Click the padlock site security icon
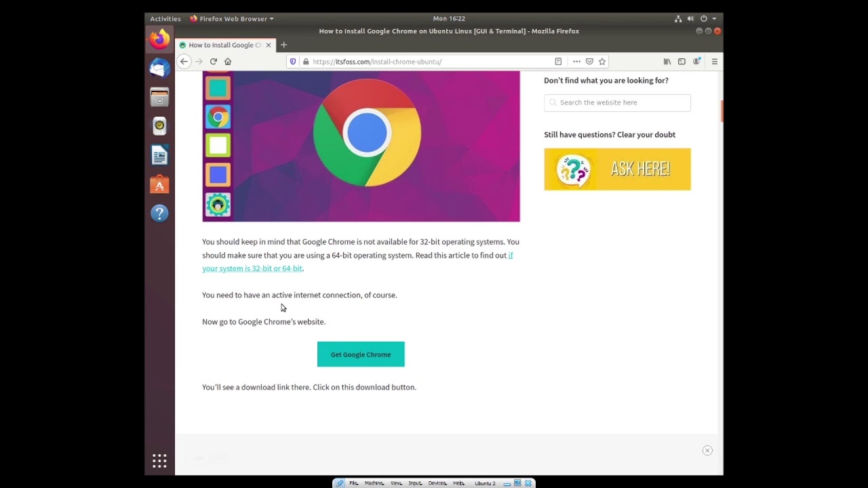Image resolution: width=868 pixels, height=488 pixels. (x=306, y=62)
